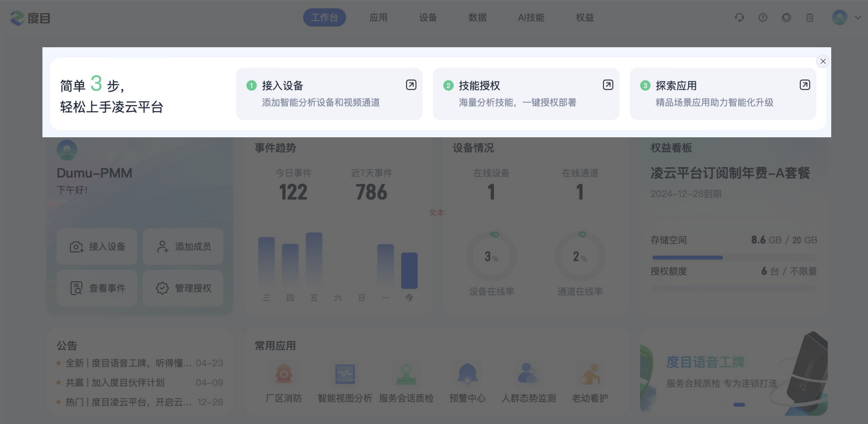The height and width of the screenshot is (424, 868).
Task: Click the user avatar in header
Action: point(840,17)
